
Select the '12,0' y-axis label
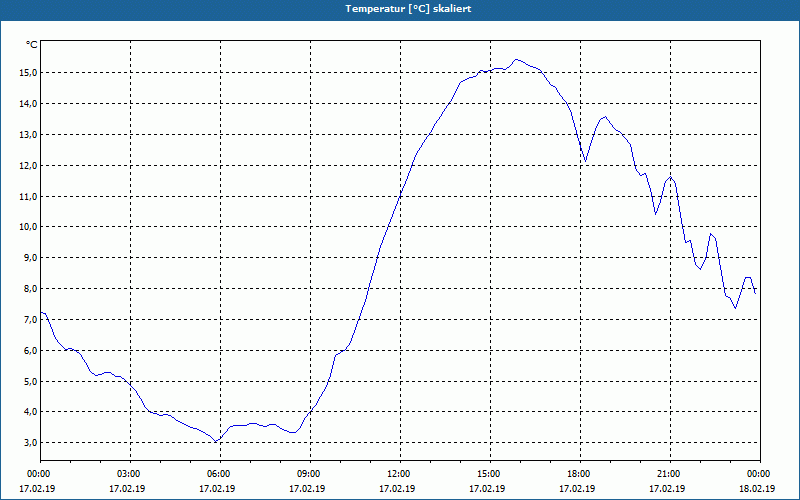click(x=29, y=165)
